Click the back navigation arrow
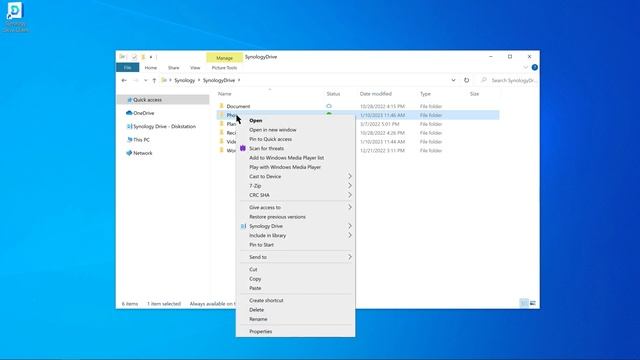This screenshot has width=640, height=360. pyautogui.click(x=124, y=80)
